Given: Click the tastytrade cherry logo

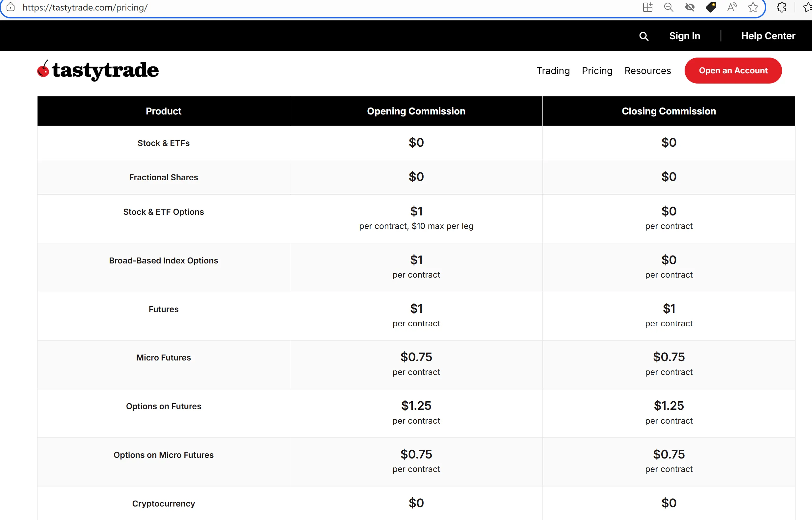Looking at the screenshot, I should click(x=98, y=70).
